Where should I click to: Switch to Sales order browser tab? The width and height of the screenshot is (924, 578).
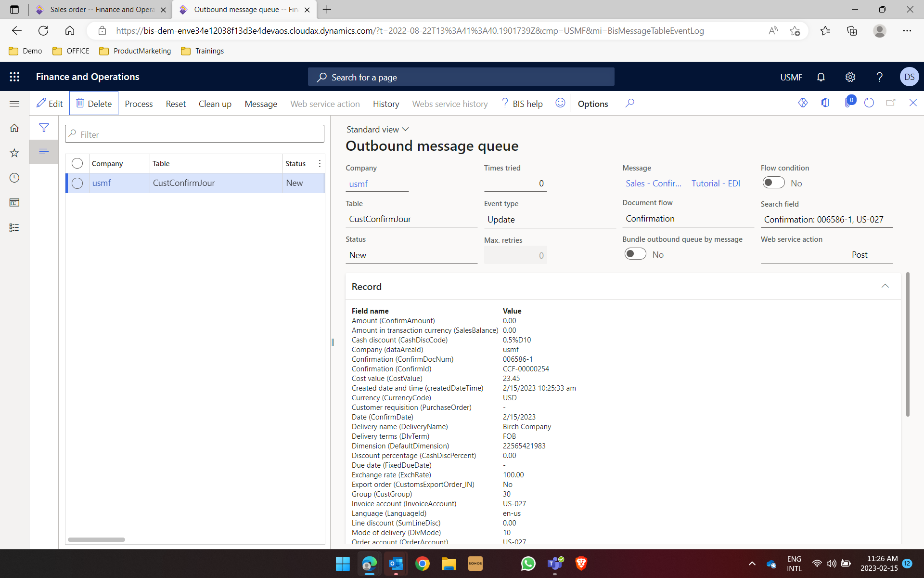[x=102, y=10]
